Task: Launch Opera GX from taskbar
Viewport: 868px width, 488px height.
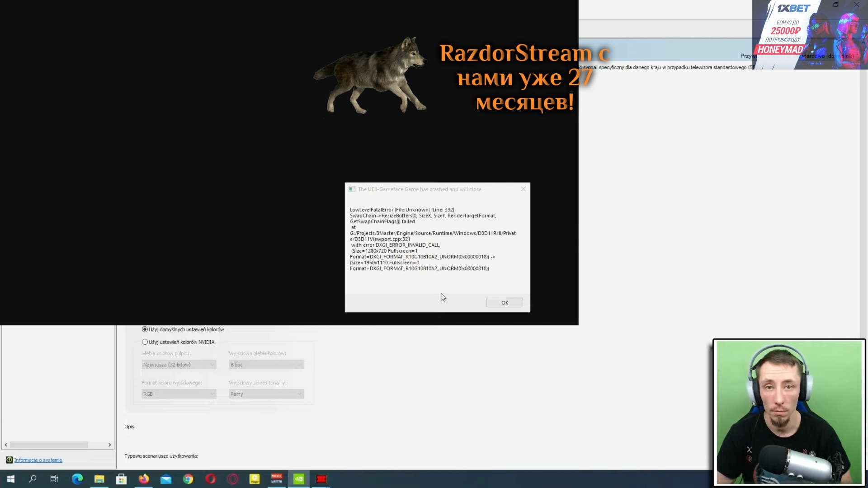Action: [233, 479]
